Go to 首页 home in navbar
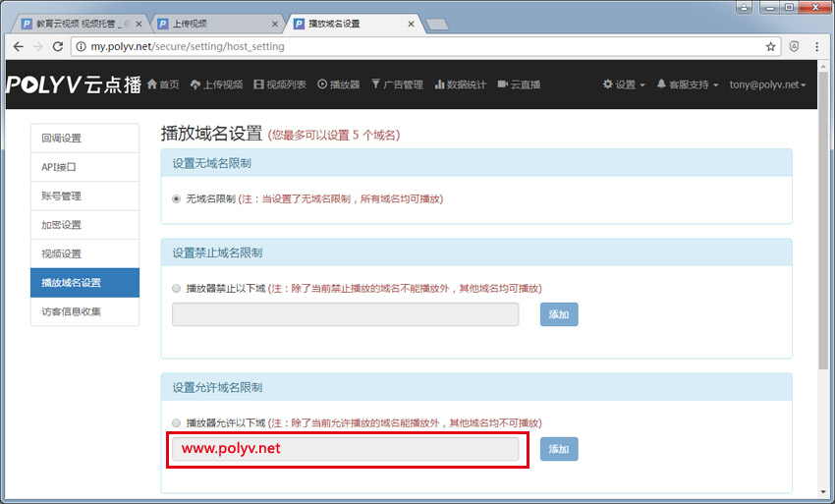 (x=163, y=84)
